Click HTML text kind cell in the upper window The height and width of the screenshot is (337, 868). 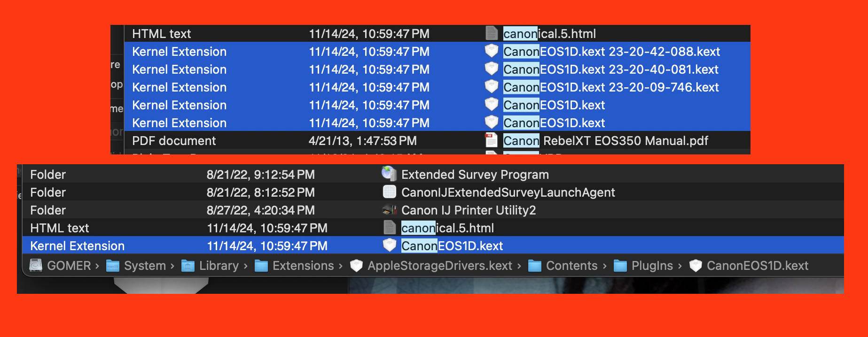[161, 34]
